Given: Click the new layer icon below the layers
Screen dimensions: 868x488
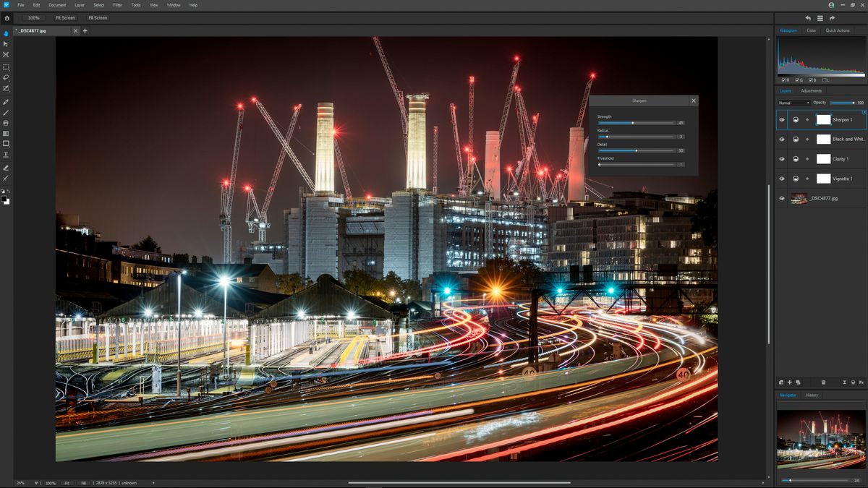Looking at the screenshot, I should click(x=789, y=382).
